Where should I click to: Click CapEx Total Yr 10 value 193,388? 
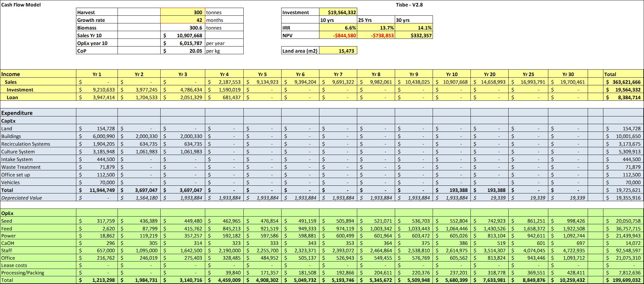pos(452,190)
